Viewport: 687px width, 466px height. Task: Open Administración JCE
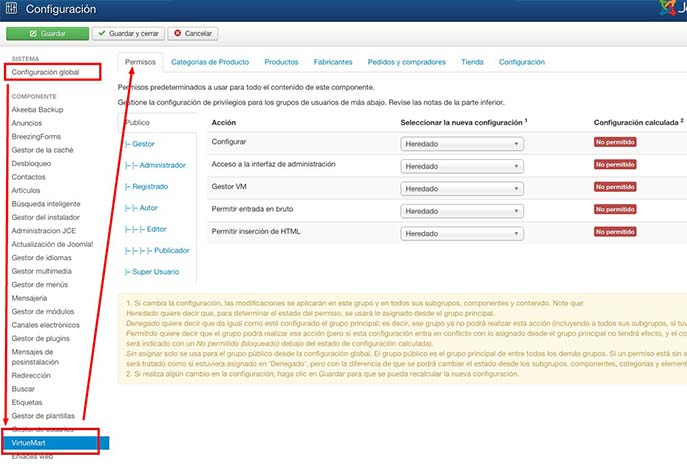(x=44, y=231)
